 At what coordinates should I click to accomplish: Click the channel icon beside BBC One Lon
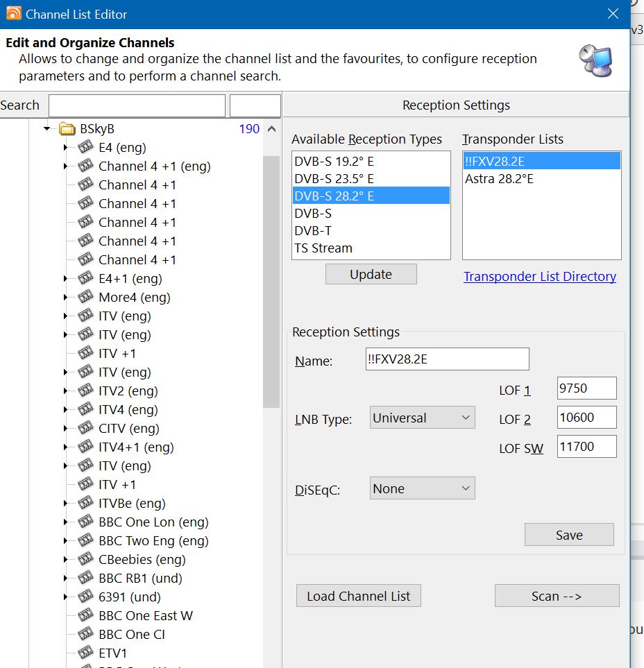coord(85,522)
